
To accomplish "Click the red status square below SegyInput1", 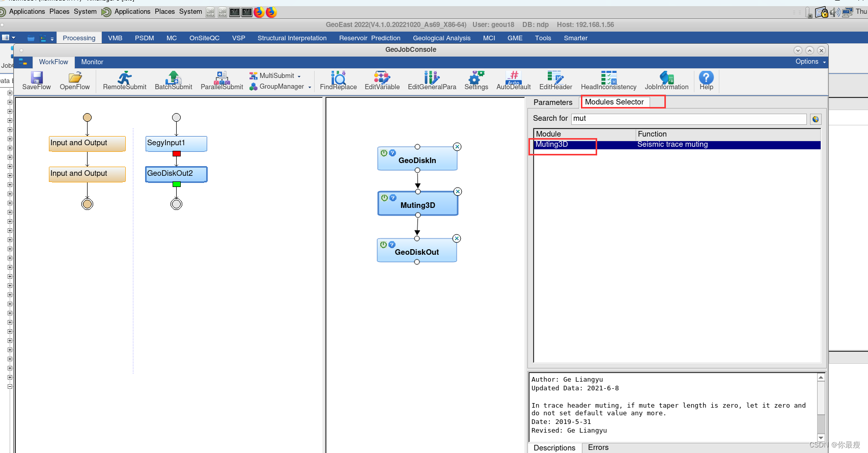I will [177, 153].
